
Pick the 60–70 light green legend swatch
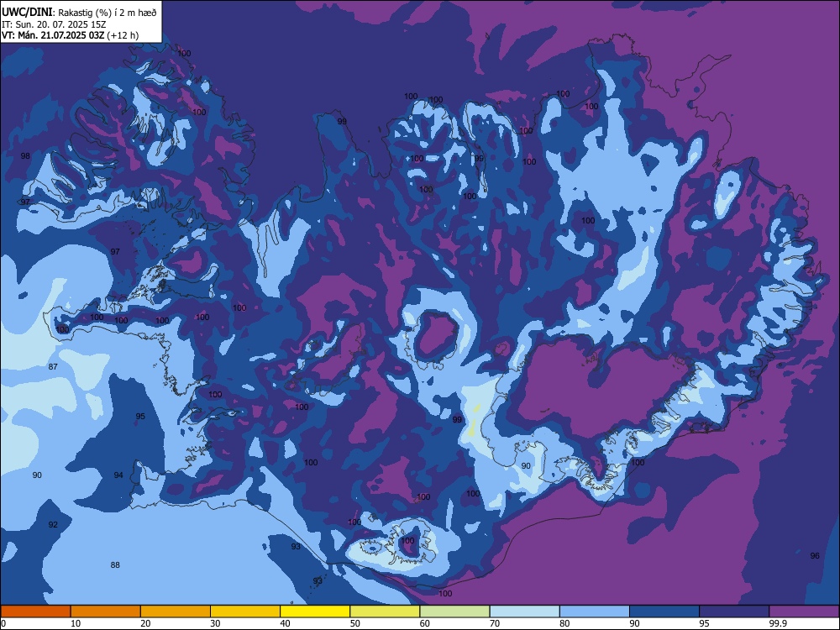(454, 612)
